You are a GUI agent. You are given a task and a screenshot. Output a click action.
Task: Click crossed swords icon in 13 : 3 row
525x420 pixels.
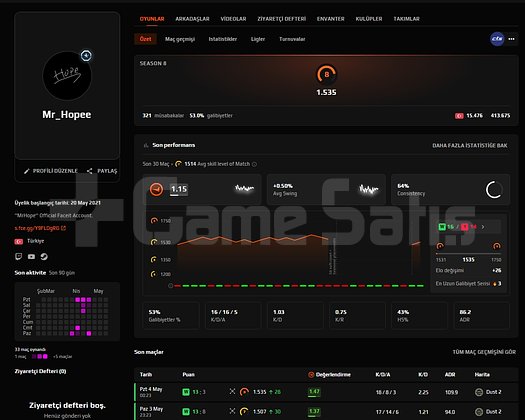[x=232, y=391]
